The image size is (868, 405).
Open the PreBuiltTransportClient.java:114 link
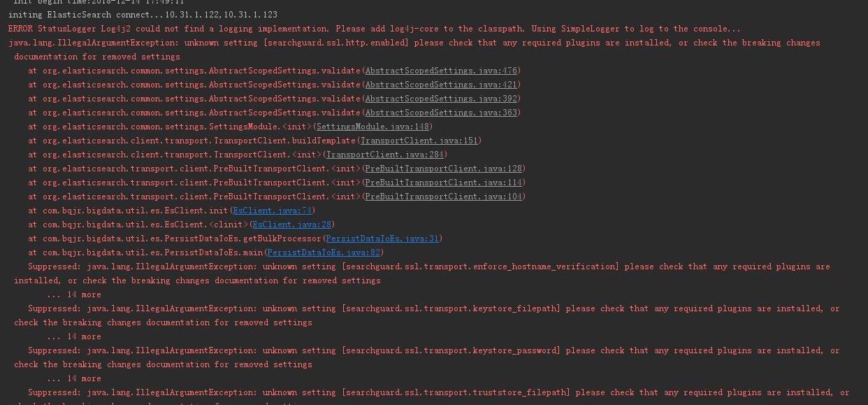click(x=443, y=183)
